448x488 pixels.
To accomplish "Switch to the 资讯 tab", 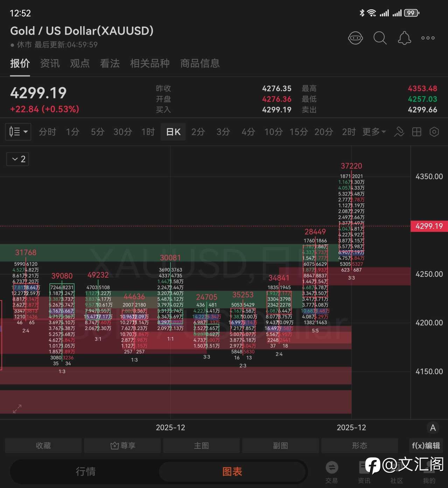I will [x=50, y=63].
